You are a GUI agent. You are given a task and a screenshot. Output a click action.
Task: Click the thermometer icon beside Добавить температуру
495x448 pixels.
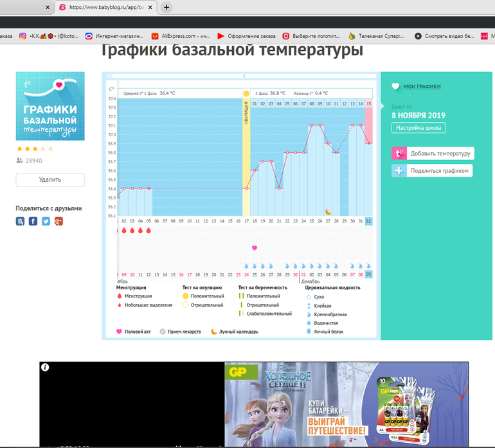(x=399, y=153)
